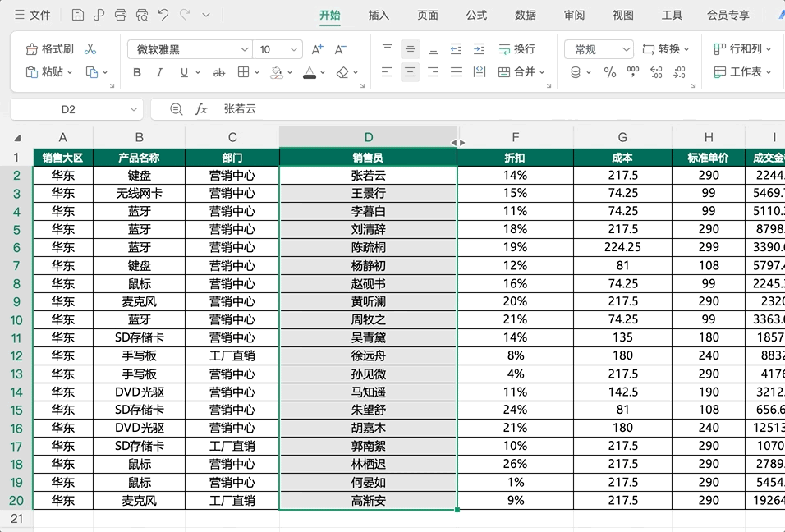The image size is (785, 532).
Task: Redo the last action
Action: tap(185, 15)
